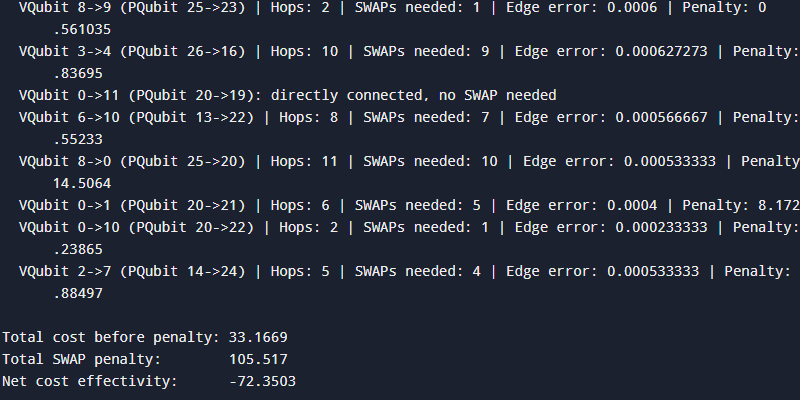Click the wrapped value .83695
This screenshot has height=400, width=800.
point(78,73)
